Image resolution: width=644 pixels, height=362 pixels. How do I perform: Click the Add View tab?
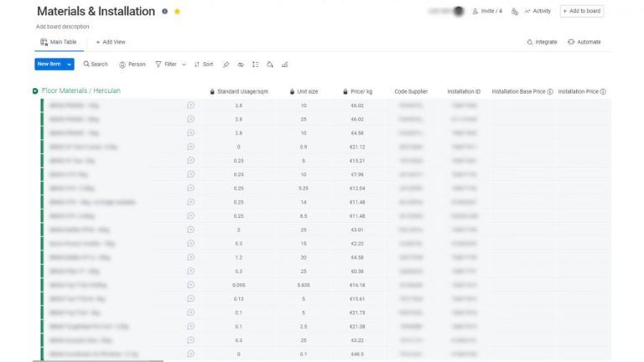[111, 42]
